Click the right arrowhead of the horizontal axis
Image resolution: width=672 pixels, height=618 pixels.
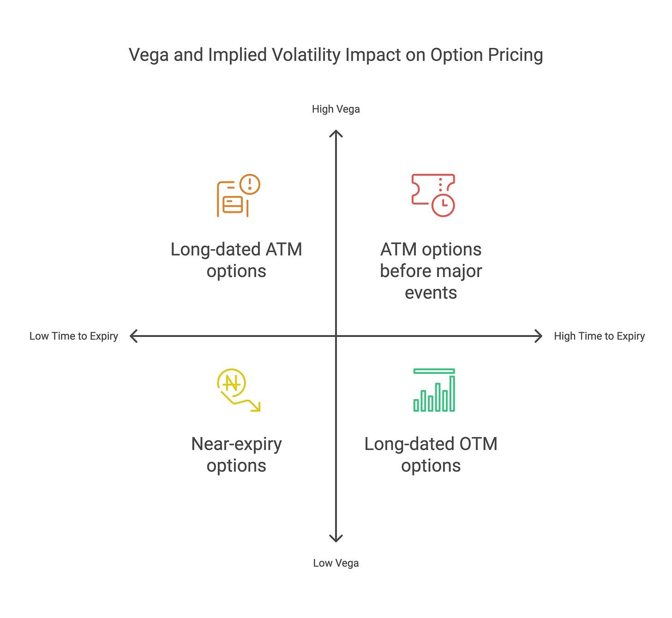[538, 336]
